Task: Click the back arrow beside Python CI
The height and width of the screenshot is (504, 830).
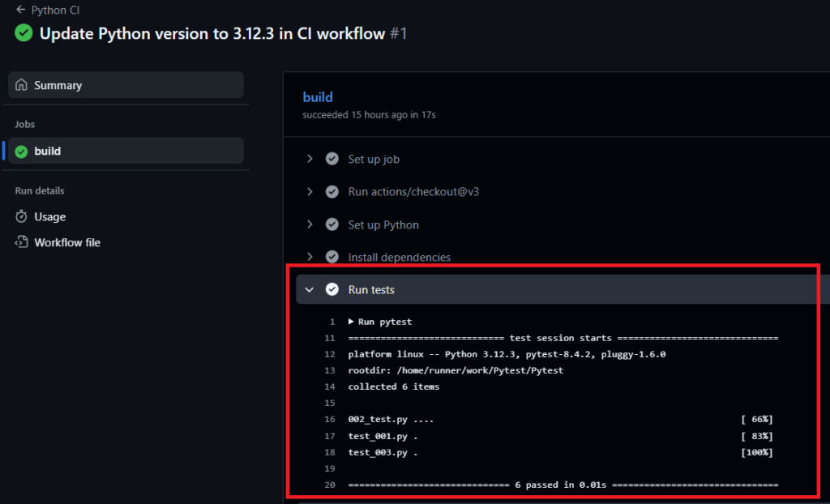Action: pos(20,11)
